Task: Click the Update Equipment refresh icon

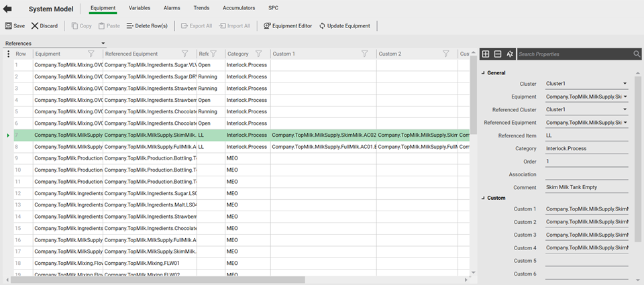Action: point(323,25)
